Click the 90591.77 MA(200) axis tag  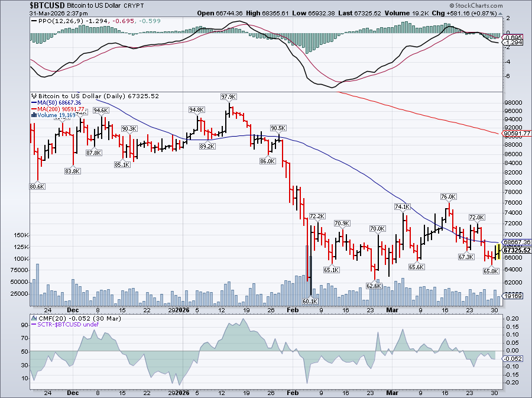517,134
